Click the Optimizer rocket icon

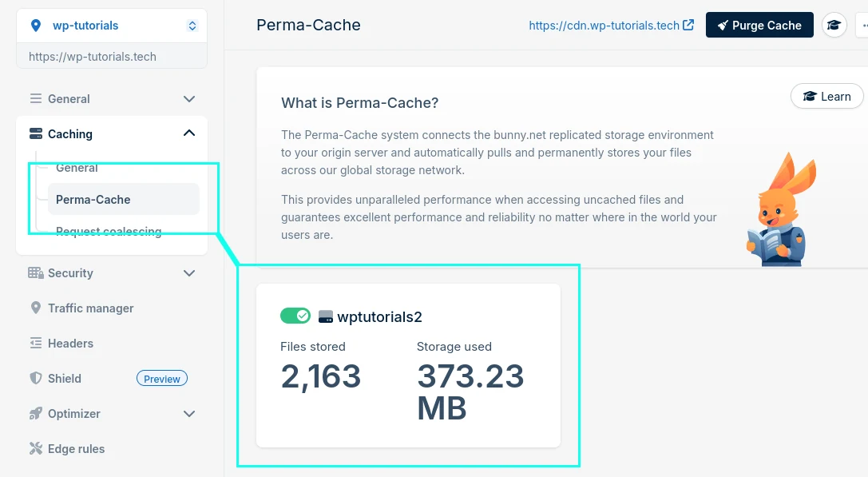coord(35,414)
